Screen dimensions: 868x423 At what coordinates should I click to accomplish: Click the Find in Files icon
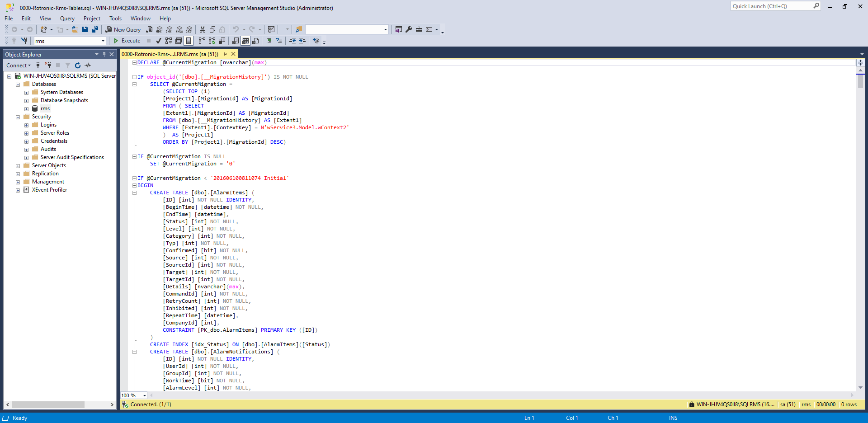299,29
